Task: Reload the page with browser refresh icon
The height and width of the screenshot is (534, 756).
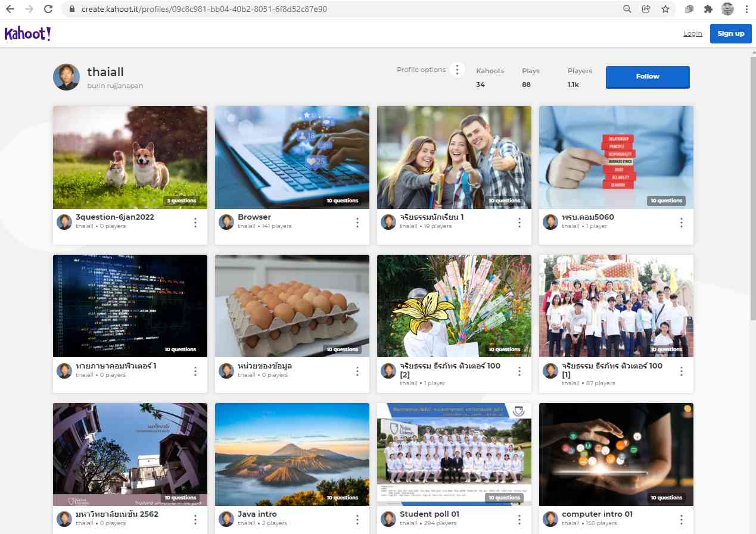Action: [48, 9]
